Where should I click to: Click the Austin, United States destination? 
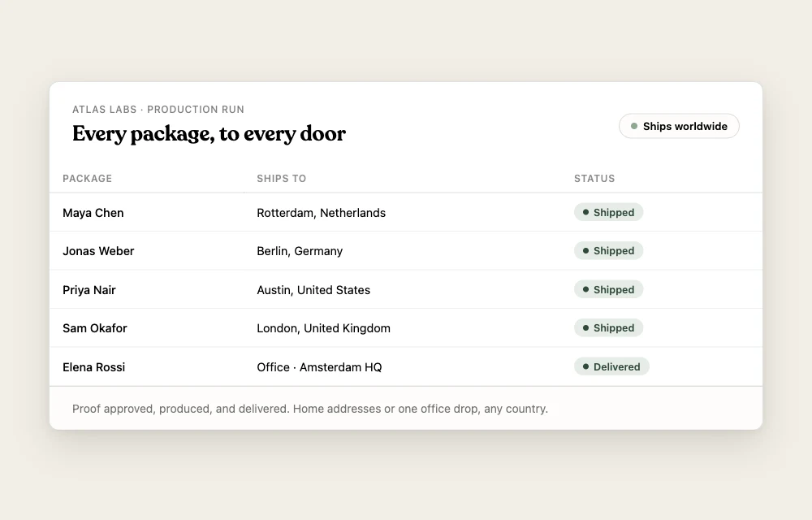(313, 290)
